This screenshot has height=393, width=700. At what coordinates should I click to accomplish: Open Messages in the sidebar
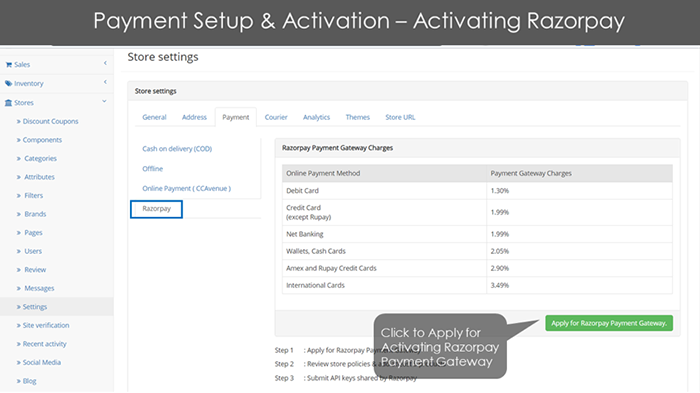click(x=39, y=288)
